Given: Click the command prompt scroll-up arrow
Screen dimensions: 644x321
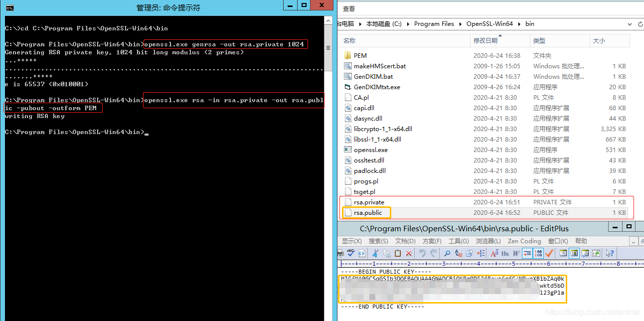Looking at the screenshot, I should click(x=328, y=20).
